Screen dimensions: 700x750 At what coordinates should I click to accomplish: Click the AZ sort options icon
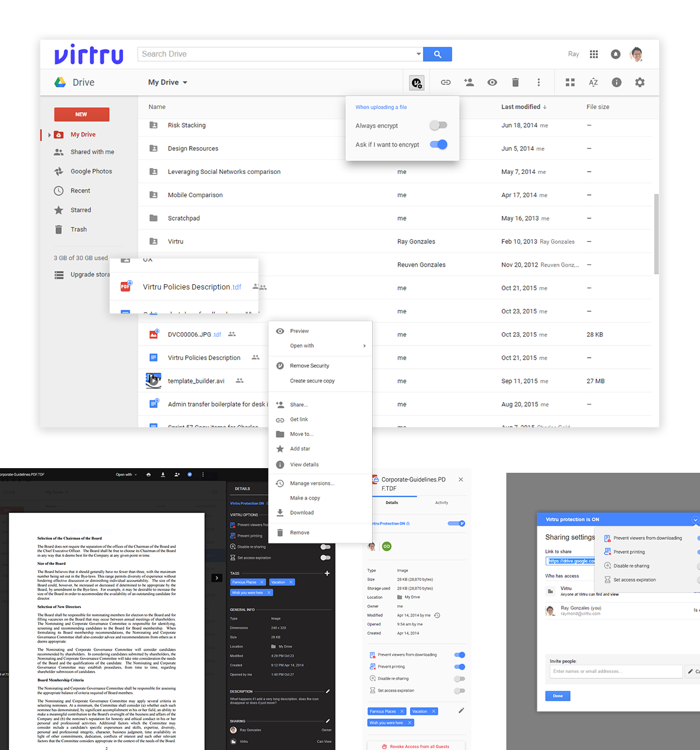pyautogui.click(x=593, y=82)
